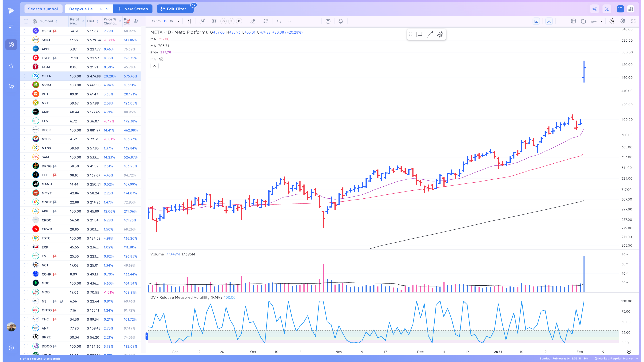Click the chart time-axis settings gear
644x362 pixels.
pyautogui.click(x=629, y=352)
